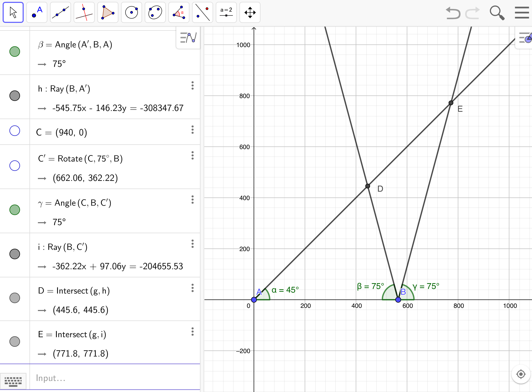The width and height of the screenshot is (532, 392).
Task: Select the Polygon tool
Action: coord(108,12)
